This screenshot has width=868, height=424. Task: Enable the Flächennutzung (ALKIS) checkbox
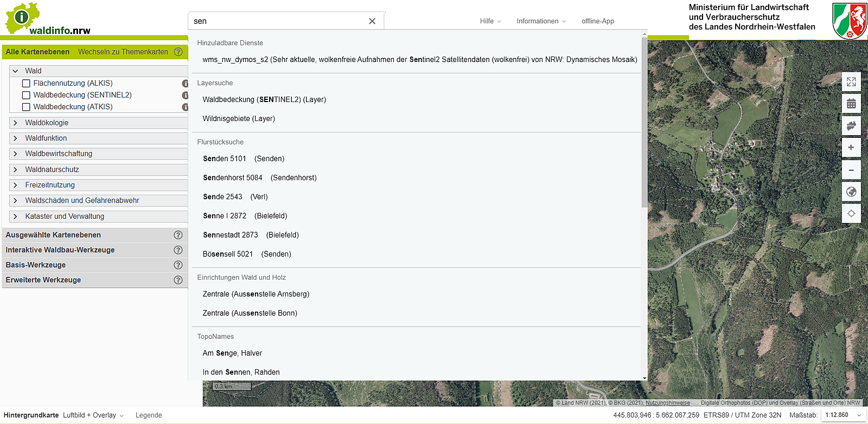click(x=26, y=84)
